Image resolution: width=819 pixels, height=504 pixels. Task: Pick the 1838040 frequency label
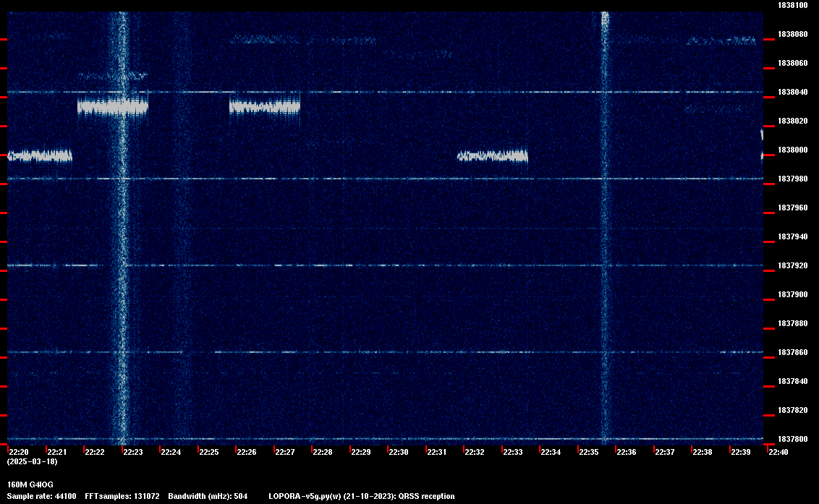pos(793,92)
